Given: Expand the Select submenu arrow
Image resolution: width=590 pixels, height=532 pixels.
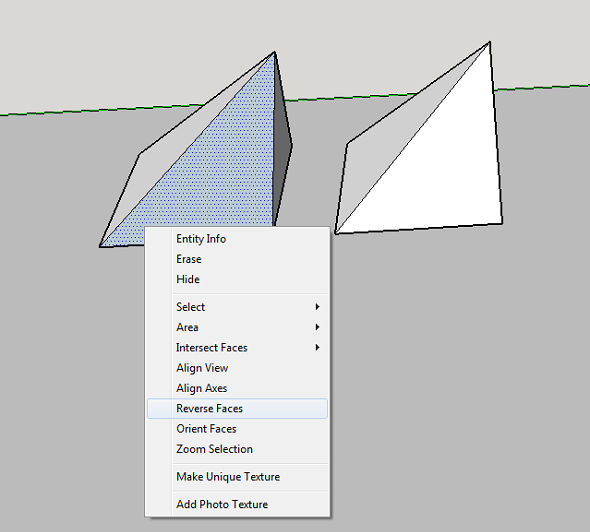Looking at the screenshot, I should tap(318, 307).
